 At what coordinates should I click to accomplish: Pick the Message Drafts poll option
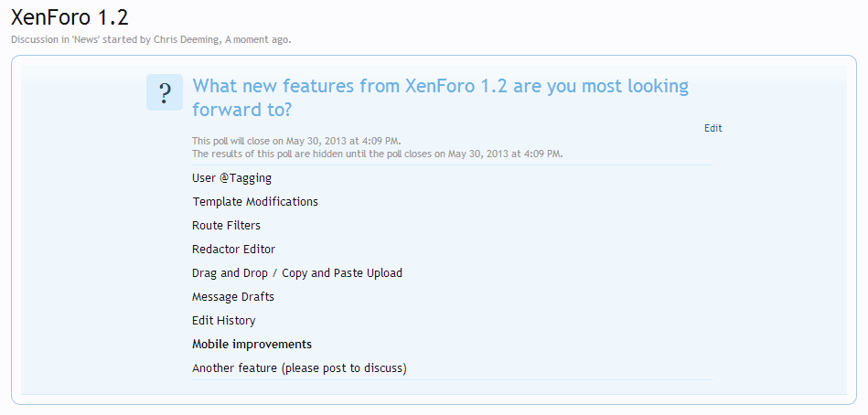(233, 297)
